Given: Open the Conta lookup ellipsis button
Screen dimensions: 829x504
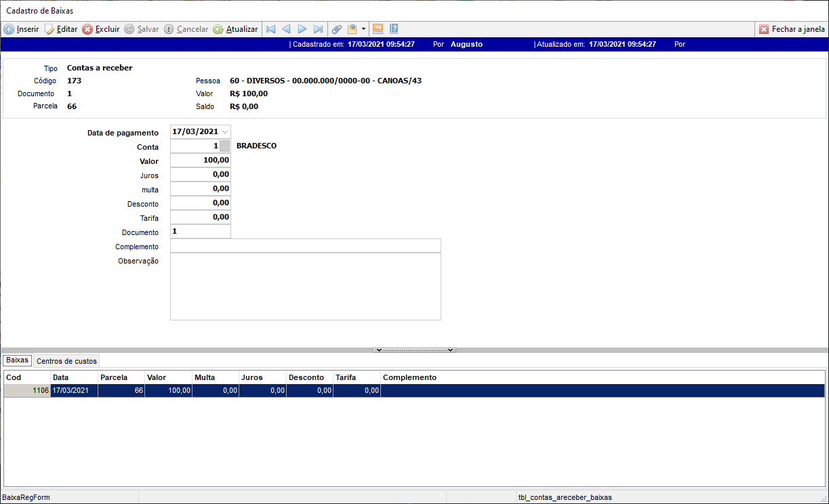Looking at the screenshot, I should [225, 146].
